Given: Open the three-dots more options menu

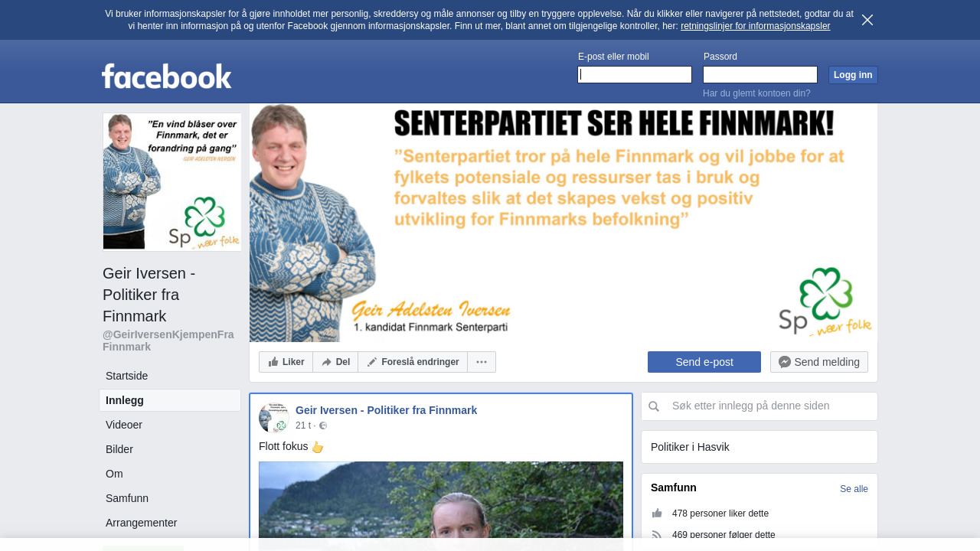Looking at the screenshot, I should [482, 362].
